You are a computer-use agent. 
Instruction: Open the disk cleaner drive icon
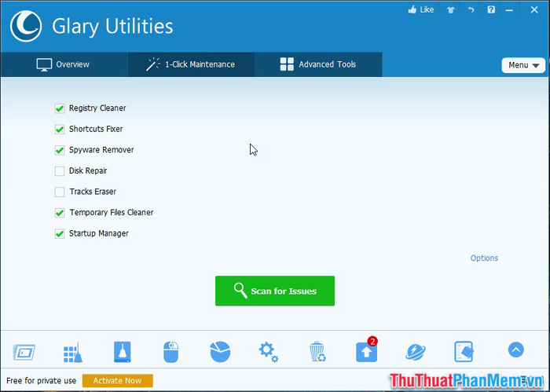tap(123, 352)
